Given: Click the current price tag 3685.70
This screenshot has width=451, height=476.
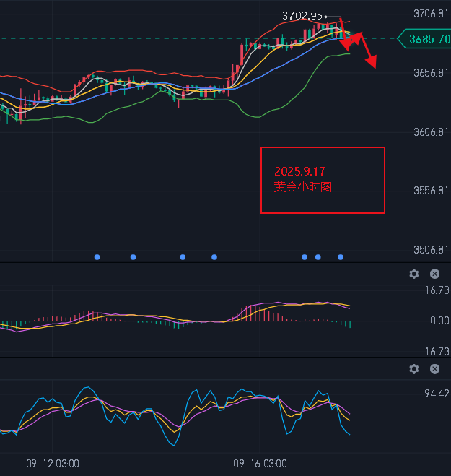Looking at the screenshot, I should tap(424, 39).
